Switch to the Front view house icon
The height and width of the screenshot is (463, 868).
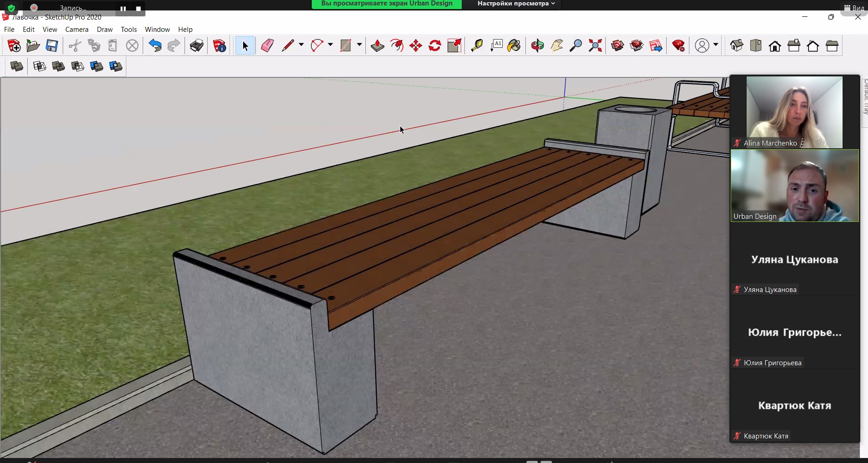(775, 45)
